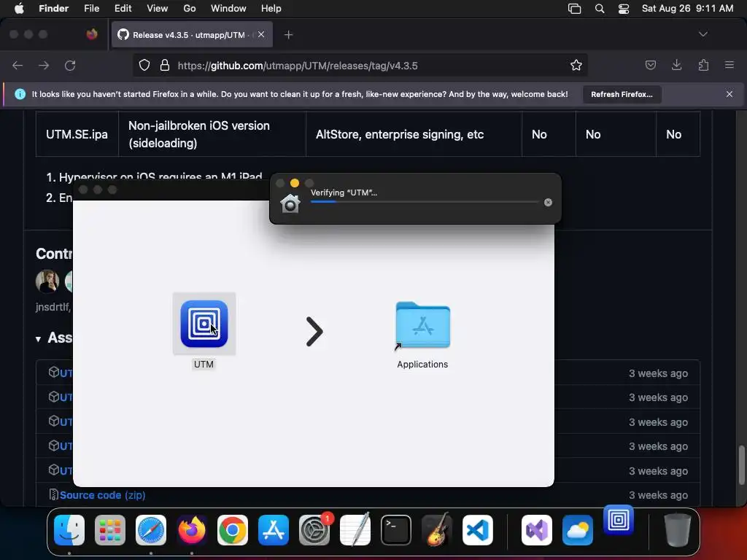Select the Release v4.3.5 Firefox tab
Image resolution: width=747 pixels, height=560 pixels.
(192, 35)
